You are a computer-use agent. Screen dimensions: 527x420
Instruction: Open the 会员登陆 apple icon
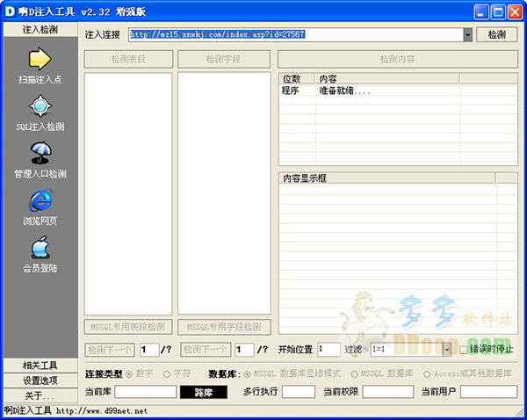(x=40, y=247)
